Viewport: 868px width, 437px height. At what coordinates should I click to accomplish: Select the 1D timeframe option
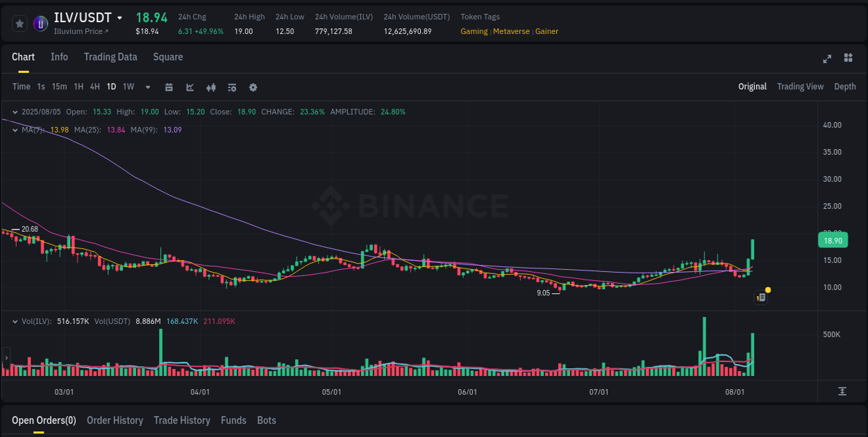[111, 87]
